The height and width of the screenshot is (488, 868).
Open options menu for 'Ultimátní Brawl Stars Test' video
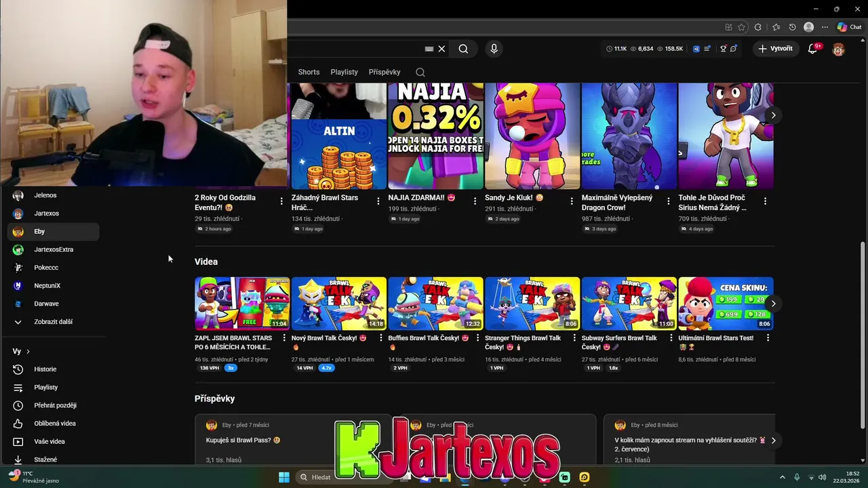coord(768,338)
